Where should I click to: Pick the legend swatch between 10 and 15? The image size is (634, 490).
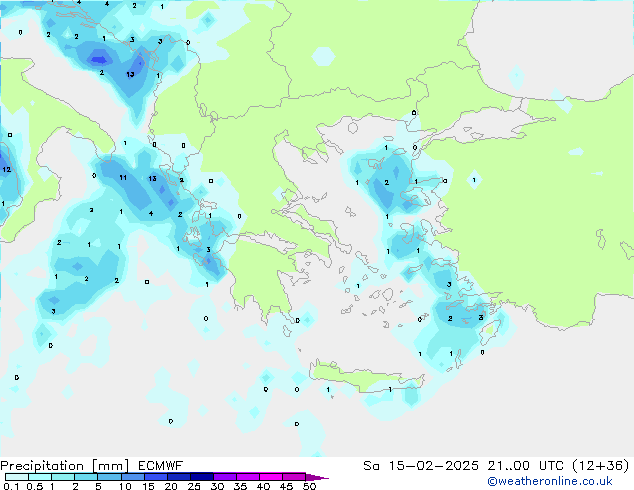tap(132, 477)
